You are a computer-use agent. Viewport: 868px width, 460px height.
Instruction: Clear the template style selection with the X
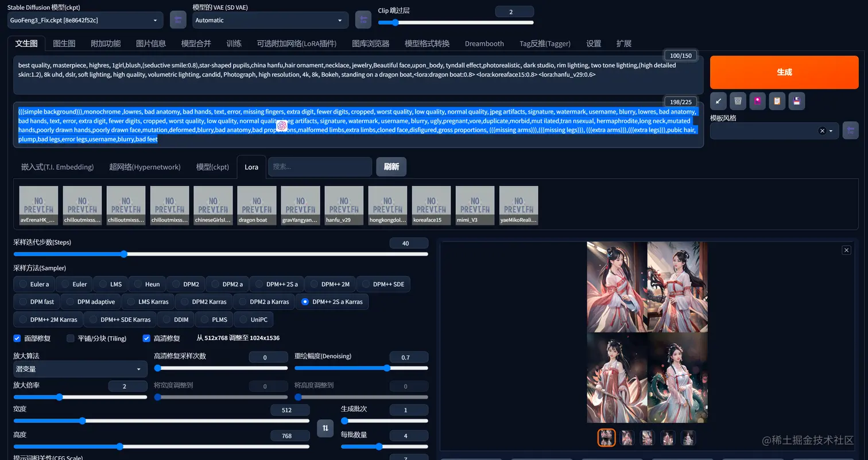822,131
